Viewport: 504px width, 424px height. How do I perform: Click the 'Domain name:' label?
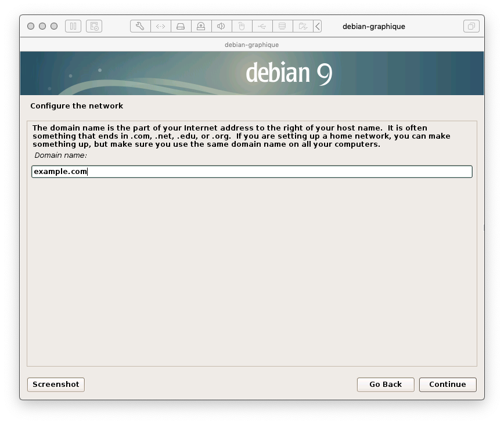[60, 155]
